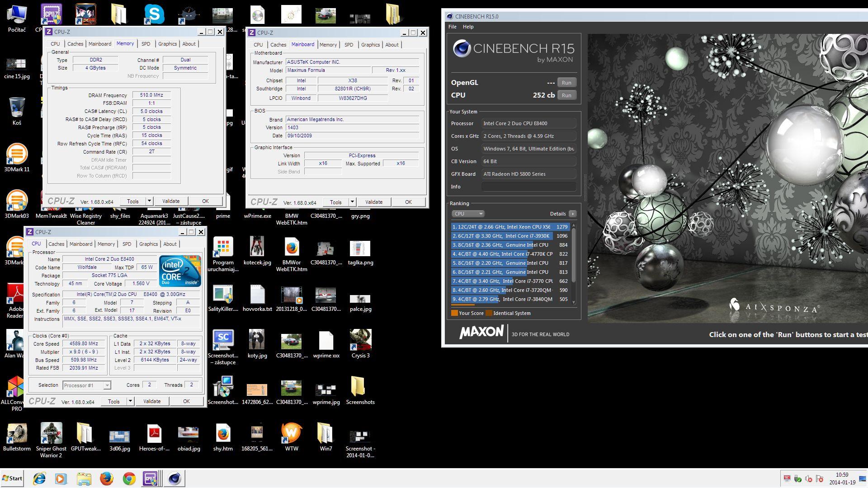The width and height of the screenshot is (868, 488).
Task: Click OK in Mainboard CPU-Z window
Action: click(408, 202)
